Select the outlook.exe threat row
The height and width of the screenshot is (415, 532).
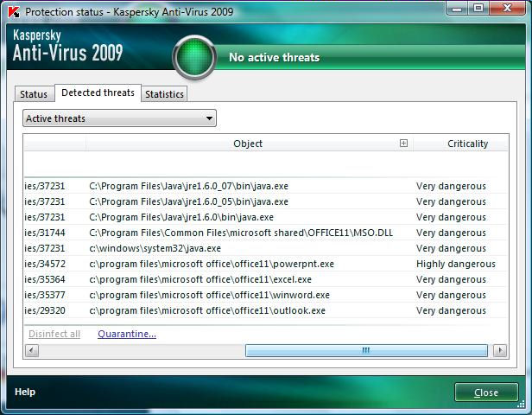(x=266, y=310)
